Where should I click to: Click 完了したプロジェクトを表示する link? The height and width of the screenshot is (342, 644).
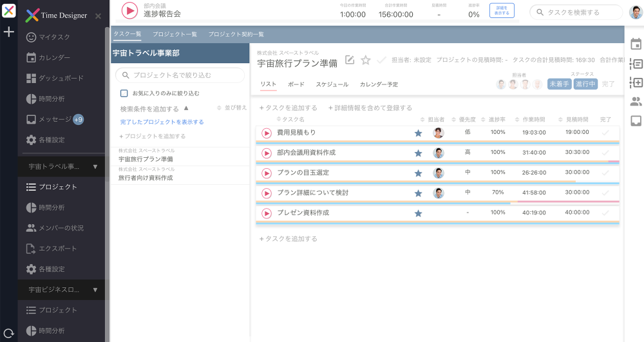162,122
